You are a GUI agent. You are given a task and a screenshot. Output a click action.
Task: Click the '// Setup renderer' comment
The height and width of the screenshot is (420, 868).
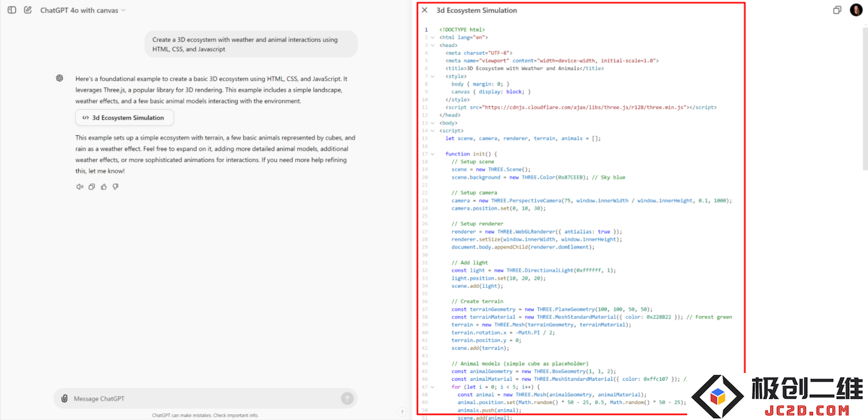pos(477,224)
